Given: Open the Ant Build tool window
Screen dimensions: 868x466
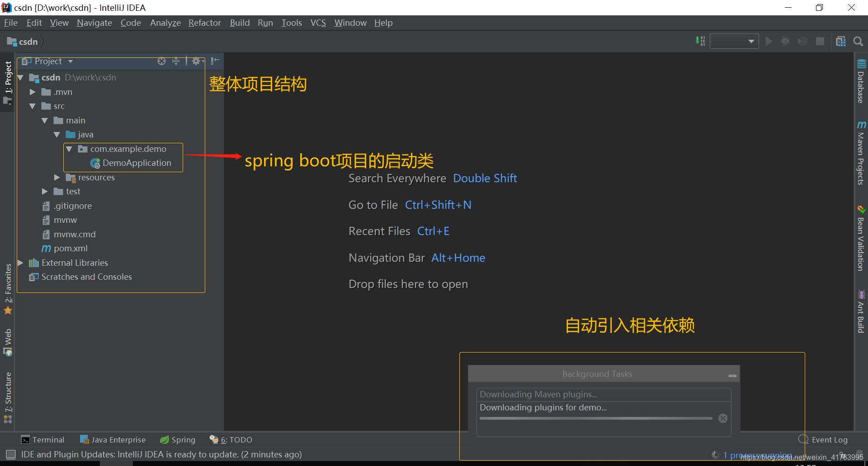Looking at the screenshot, I should (861, 311).
